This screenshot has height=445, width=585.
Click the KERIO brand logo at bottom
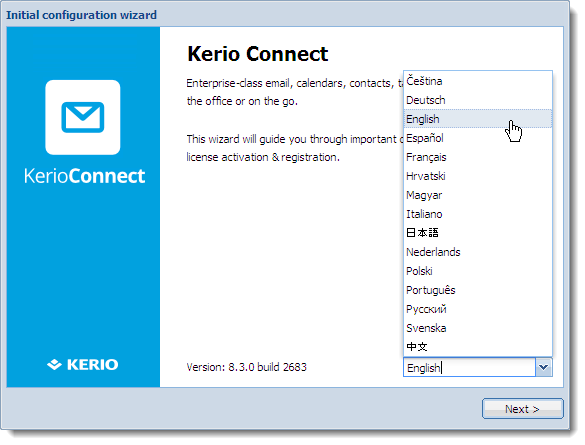[83, 364]
